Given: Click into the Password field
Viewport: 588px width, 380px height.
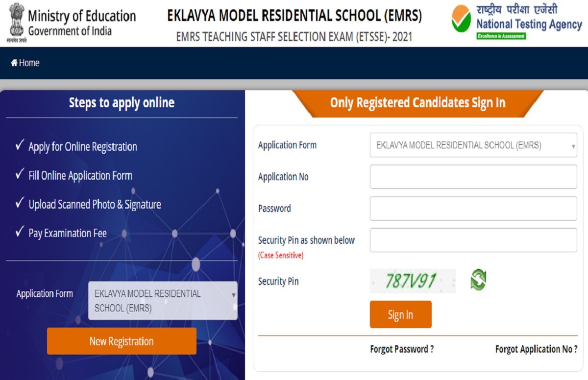Looking at the screenshot, I should pos(473,209).
